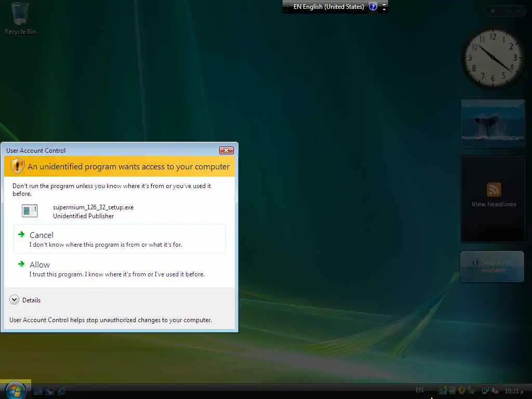Click the yellow security shield icon in the UAC banner
The height and width of the screenshot is (399, 532).
(17, 166)
